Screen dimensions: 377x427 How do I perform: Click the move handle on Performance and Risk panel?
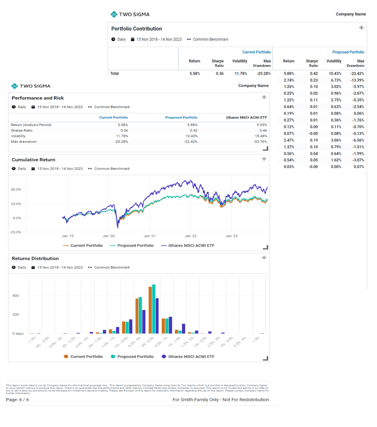(264, 97)
